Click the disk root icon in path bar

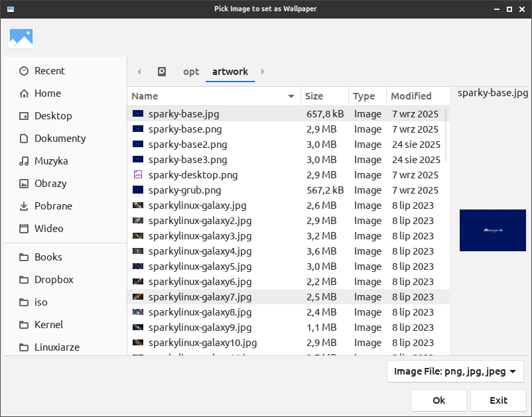tap(162, 72)
